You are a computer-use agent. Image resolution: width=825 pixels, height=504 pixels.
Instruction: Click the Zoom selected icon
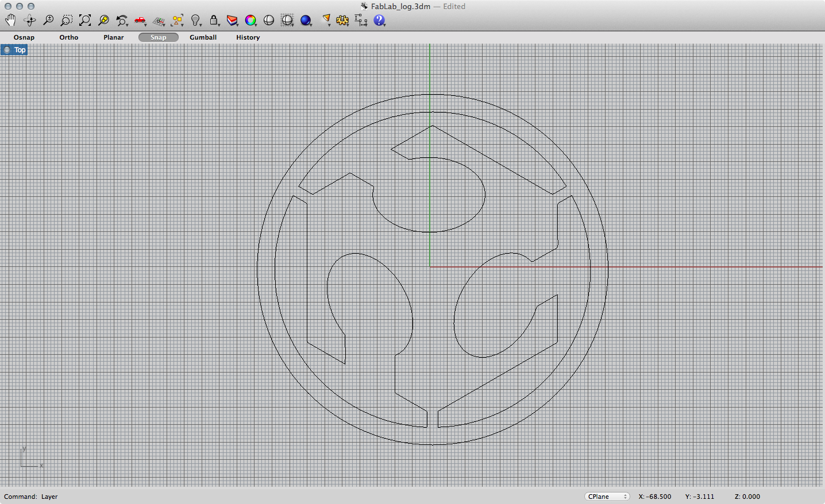tap(103, 21)
